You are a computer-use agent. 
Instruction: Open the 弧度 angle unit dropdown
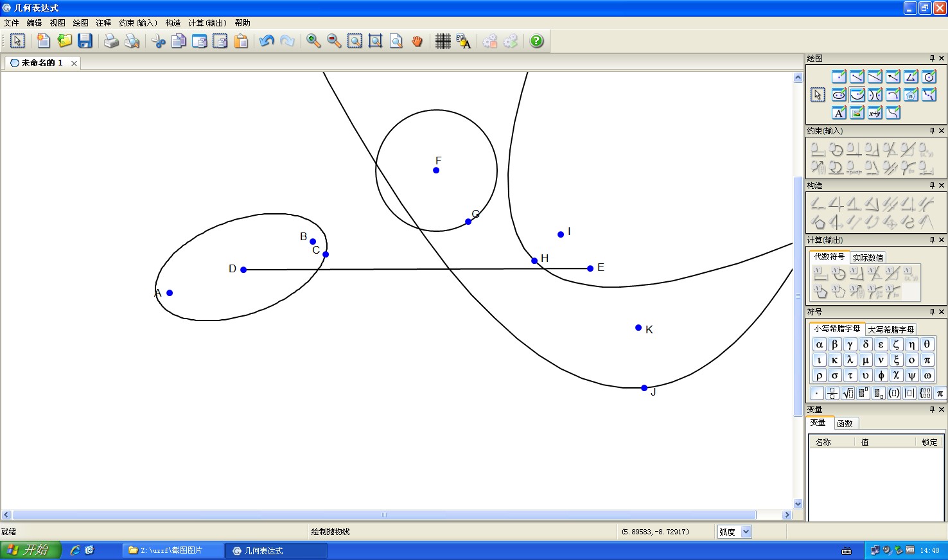click(746, 532)
